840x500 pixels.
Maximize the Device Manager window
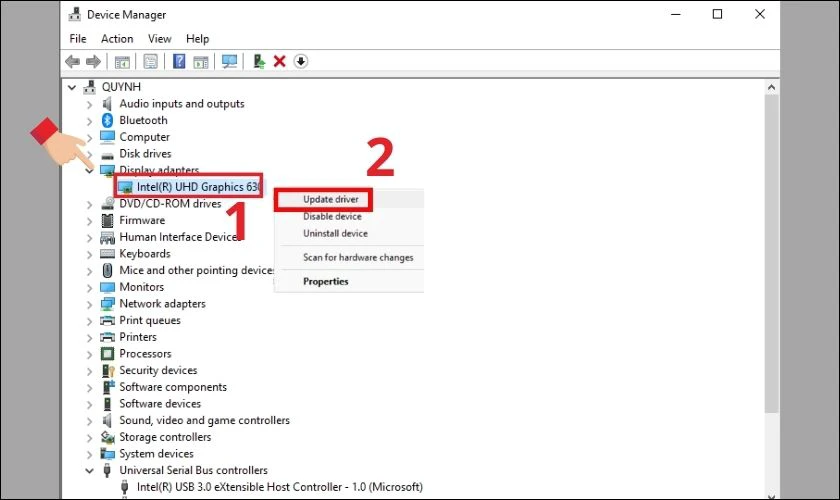[x=717, y=14]
